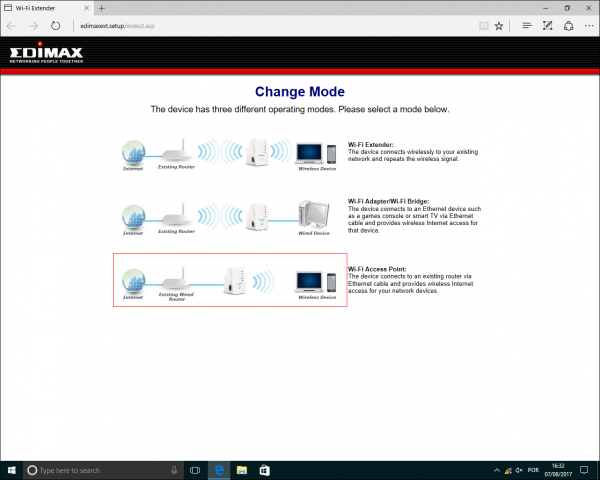Click the muted volume tray icon
Image resolution: width=600 pixels, height=480 pixels.
(x=519, y=470)
